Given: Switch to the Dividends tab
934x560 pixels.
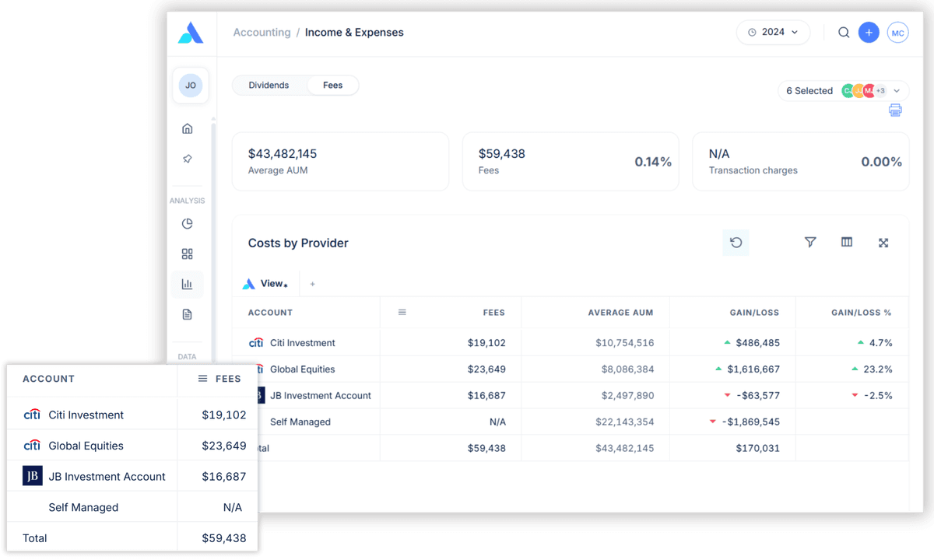Looking at the screenshot, I should click(x=269, y=86).
